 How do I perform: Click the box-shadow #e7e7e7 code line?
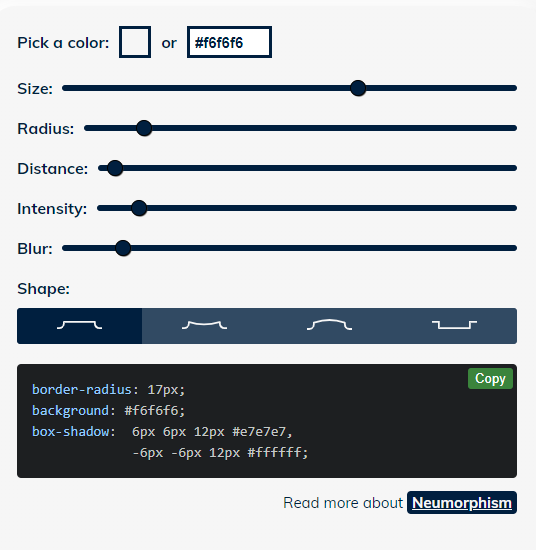coord(162,431)
